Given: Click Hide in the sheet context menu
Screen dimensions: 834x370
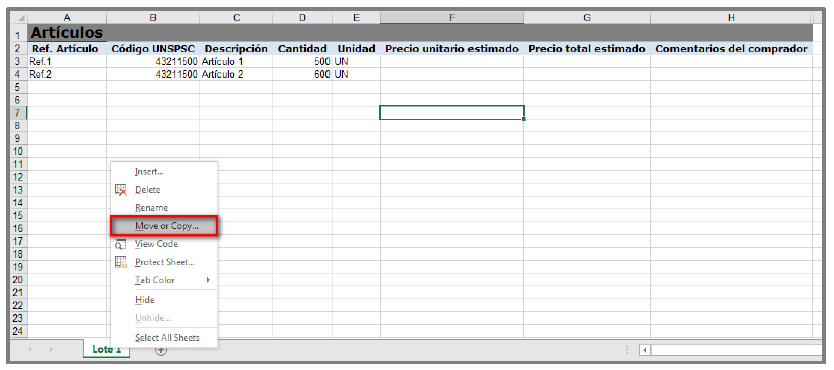Looking at the screenshot, I should click(145, 300).
